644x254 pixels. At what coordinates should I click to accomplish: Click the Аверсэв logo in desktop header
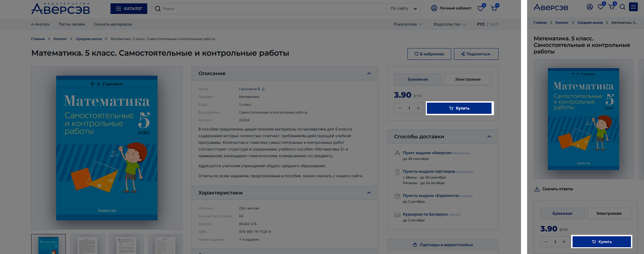click(61, 9)
